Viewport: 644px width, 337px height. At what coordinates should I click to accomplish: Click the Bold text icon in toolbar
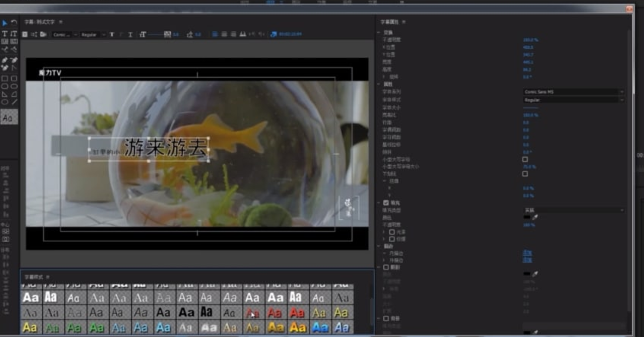pyautogui.click(x=112, y=35)
